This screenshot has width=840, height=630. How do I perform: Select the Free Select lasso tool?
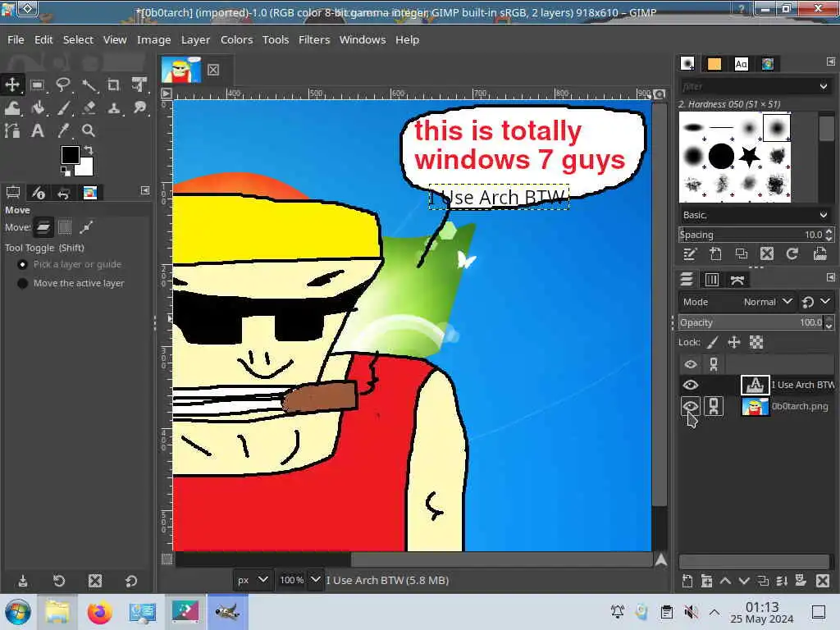click(63, 84)
